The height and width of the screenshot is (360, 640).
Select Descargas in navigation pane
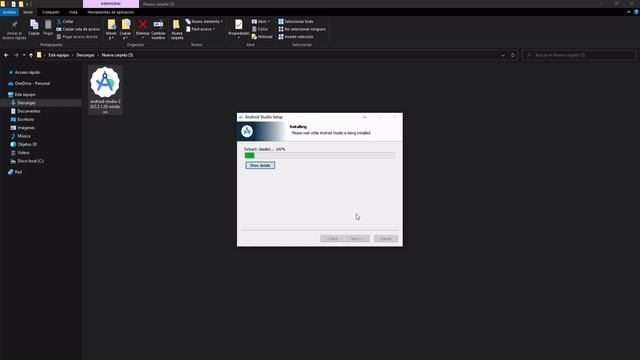[x=26, y=103]
